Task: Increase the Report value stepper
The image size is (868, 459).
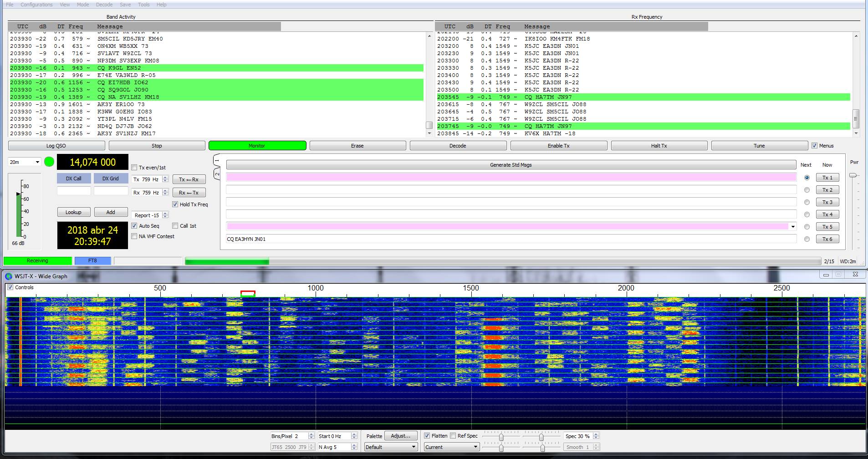Action: pos(165,214)
